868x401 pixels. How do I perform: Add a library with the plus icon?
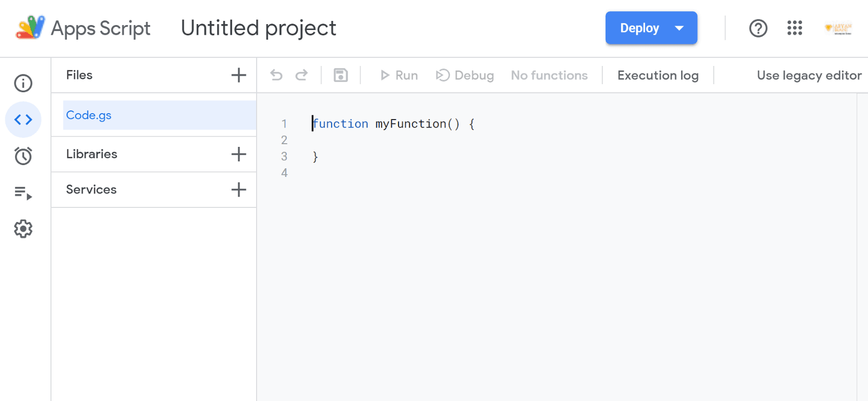(238, 154)
